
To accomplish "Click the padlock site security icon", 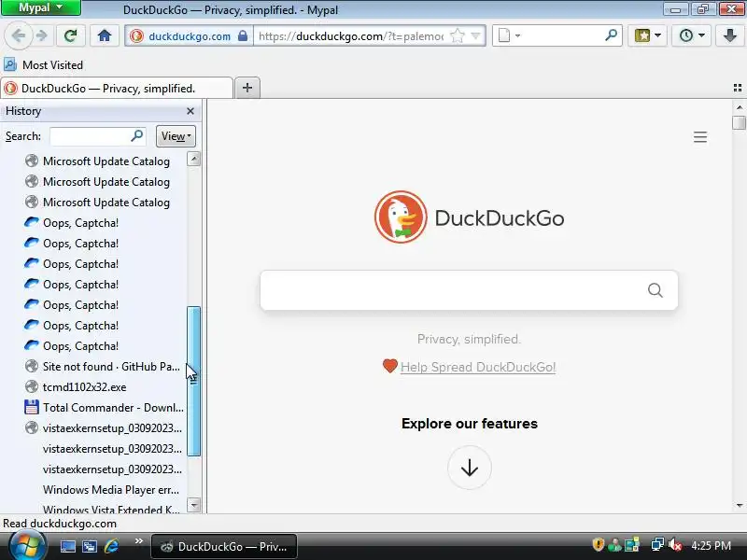I will tap(243, 35).
